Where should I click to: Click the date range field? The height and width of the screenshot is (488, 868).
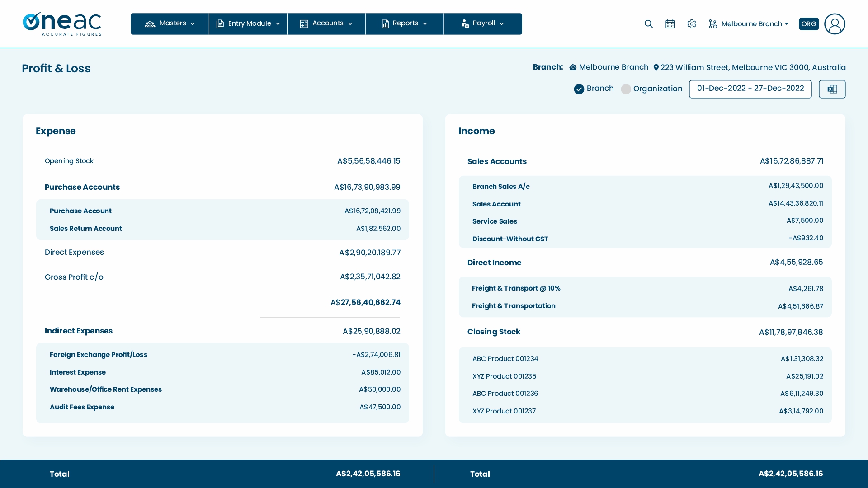point(750,89)
